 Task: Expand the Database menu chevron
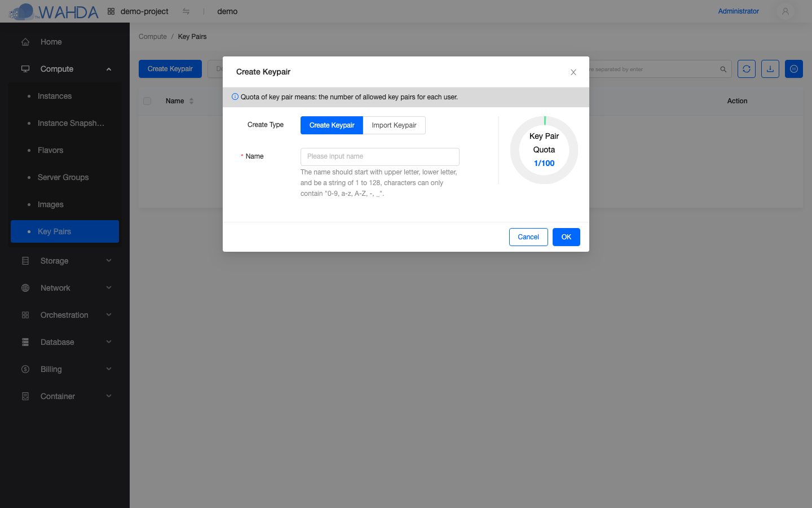point(109,342)
